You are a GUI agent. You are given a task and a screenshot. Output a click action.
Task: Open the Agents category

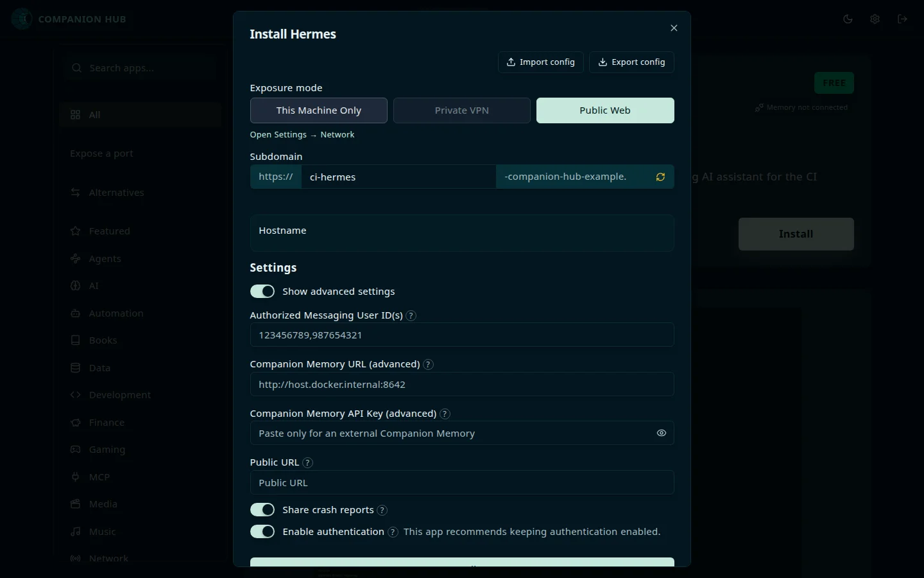pyautogui.click(x=140, y=259)
